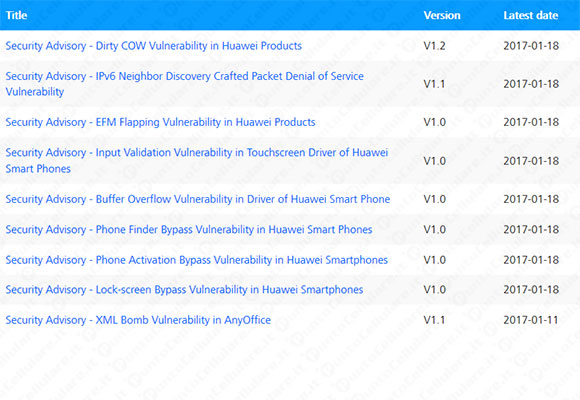Open the Lock-screen Bypass Vulnerability advisory

click(x=184, y=289)
